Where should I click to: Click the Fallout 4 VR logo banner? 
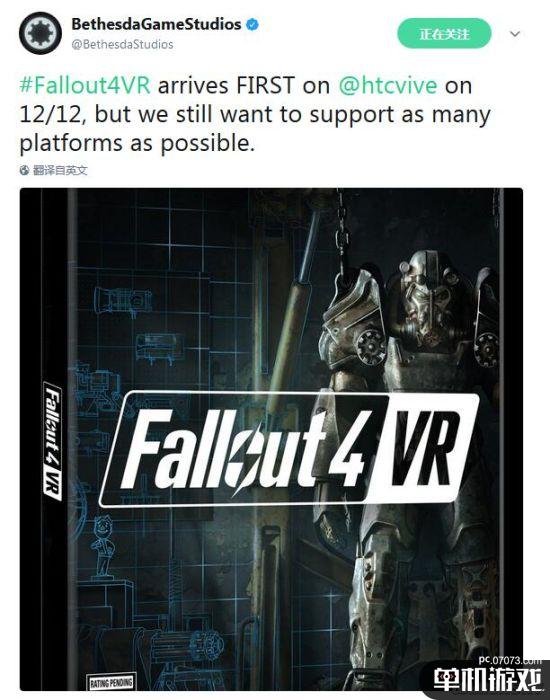pos(289,449)
